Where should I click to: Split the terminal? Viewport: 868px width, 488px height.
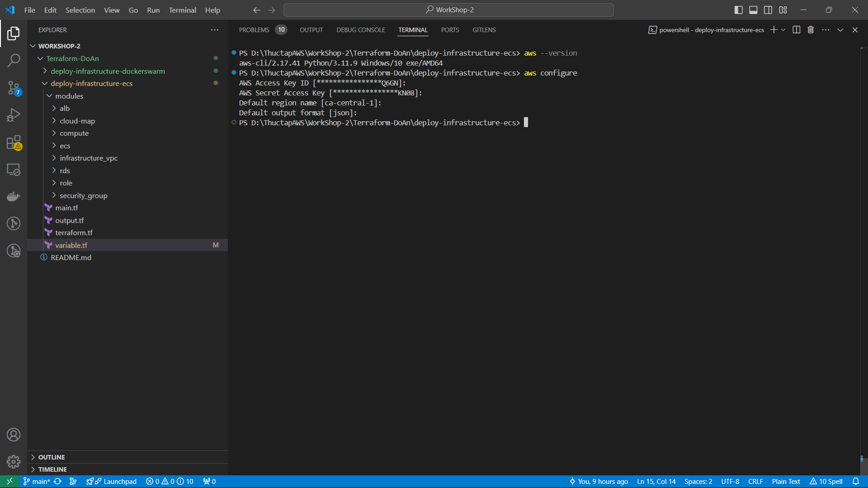pyautogui.click(x=797, y=30)
